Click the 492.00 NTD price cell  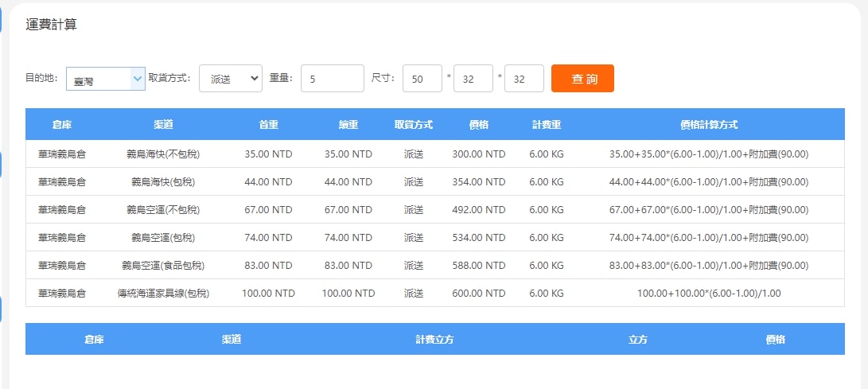pyautogui.click(x=479, y=210)
